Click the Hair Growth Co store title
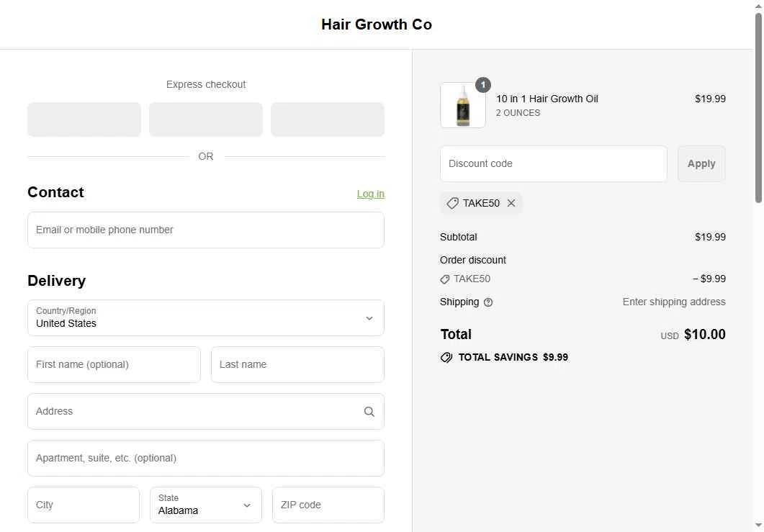 tap(376, 24)
